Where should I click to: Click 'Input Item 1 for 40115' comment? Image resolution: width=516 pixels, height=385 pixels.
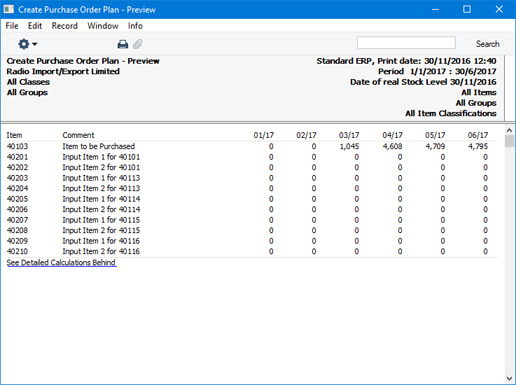click(x=101, y=220)
